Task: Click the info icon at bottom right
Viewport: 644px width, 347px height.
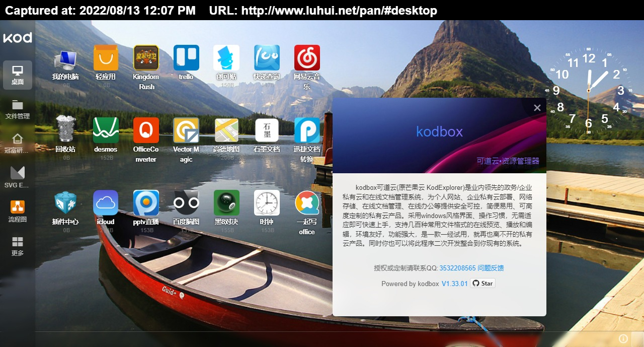Action: (x=623, y=338)
